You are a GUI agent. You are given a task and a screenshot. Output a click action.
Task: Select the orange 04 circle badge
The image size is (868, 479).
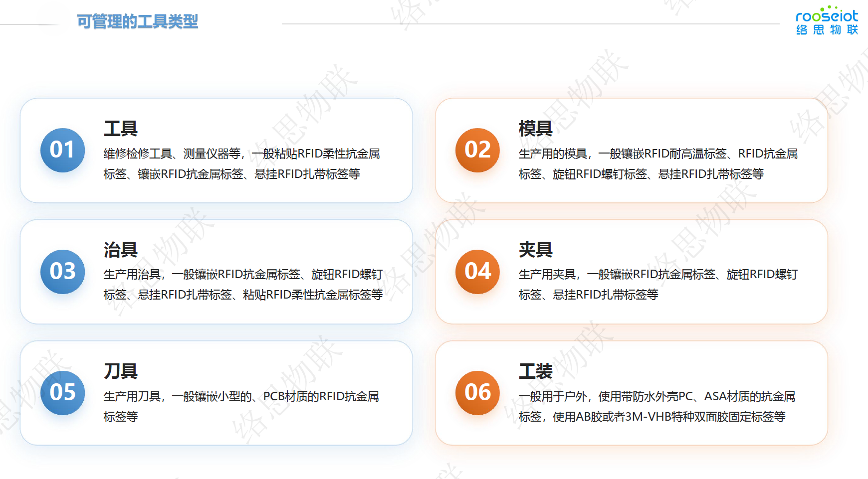click(x=477, y=272)
